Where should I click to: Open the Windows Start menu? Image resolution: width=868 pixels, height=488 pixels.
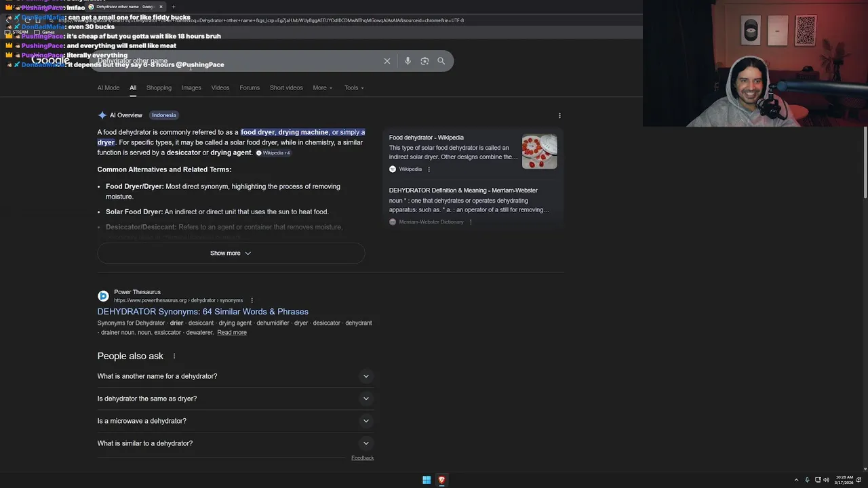[x=427, y=480]
